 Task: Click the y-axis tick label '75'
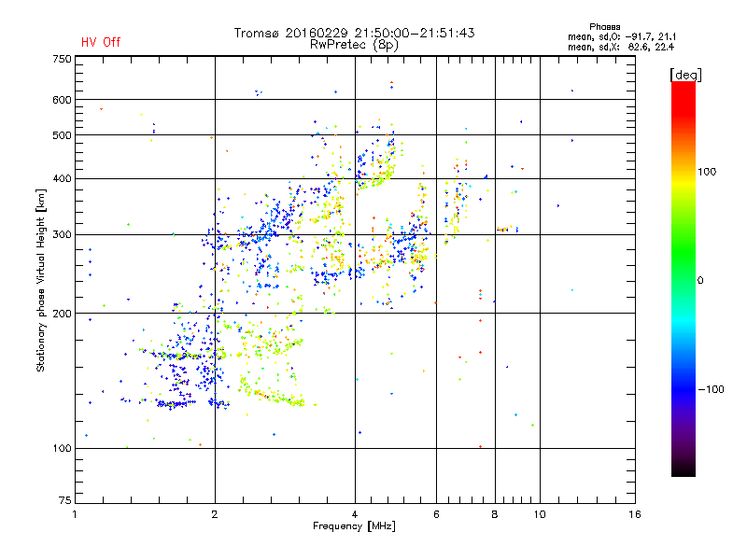pyautogui.click(x=65, y=500)
